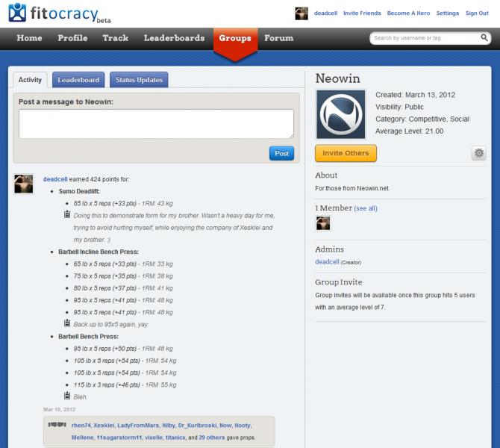Click the header user avatar

coord(301,13)
